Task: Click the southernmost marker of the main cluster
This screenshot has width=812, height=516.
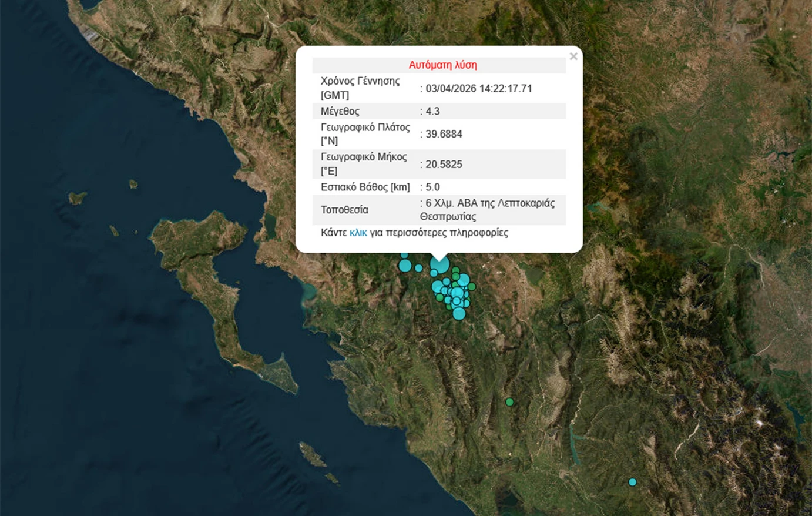Action: (459, 314)
